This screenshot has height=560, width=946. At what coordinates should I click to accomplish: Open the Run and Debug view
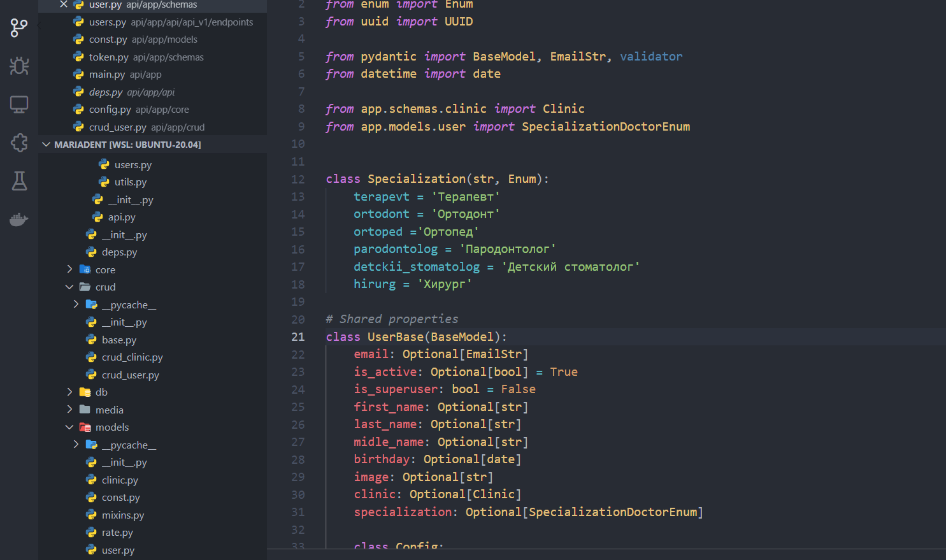pos(18,66)
